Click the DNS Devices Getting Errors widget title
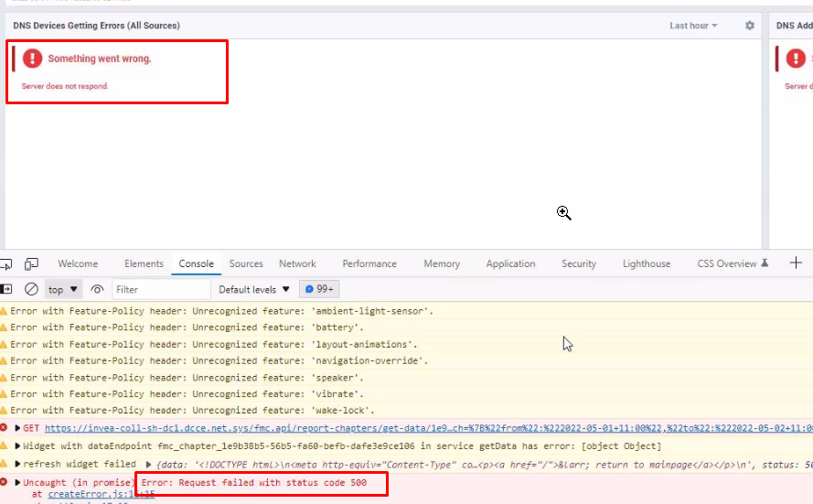813x504 pixels. coord(96,26)
